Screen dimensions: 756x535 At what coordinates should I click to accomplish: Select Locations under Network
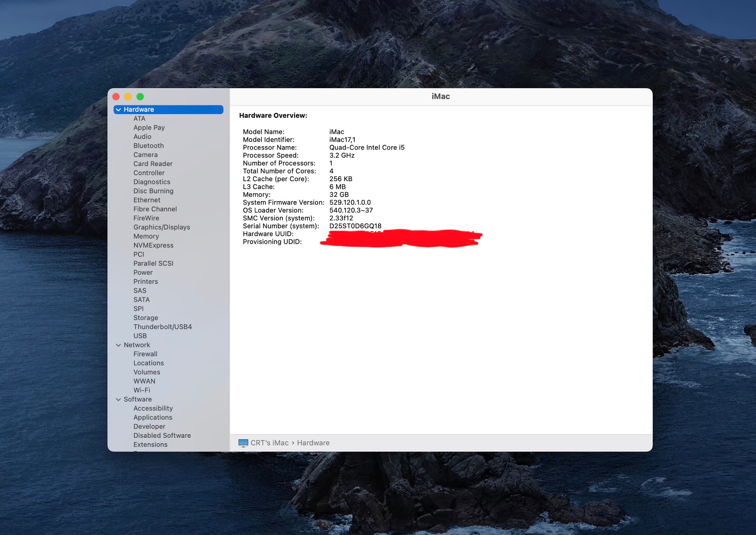149,363
